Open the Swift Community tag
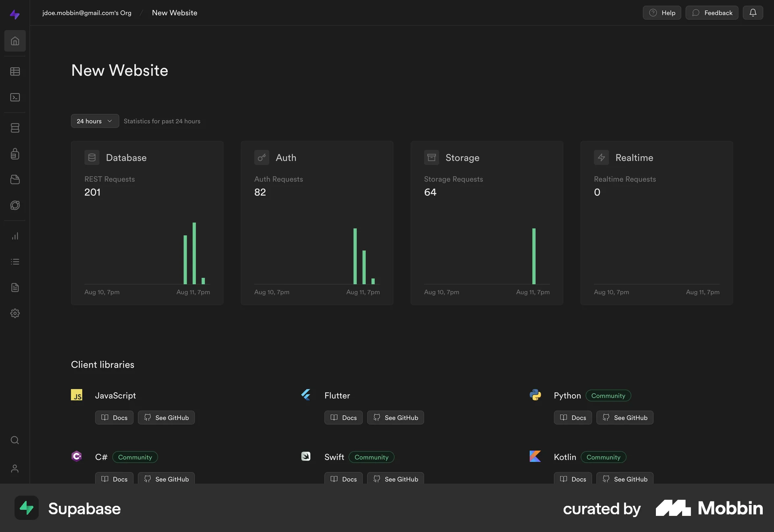Image resolution: width=774 pixels, height=532 pixels. click(x=371, y=457)
